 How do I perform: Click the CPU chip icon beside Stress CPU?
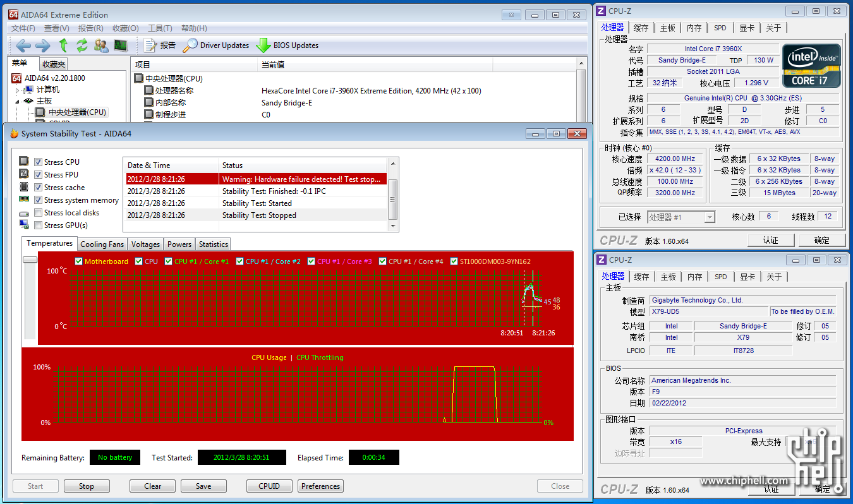point(24,162)
